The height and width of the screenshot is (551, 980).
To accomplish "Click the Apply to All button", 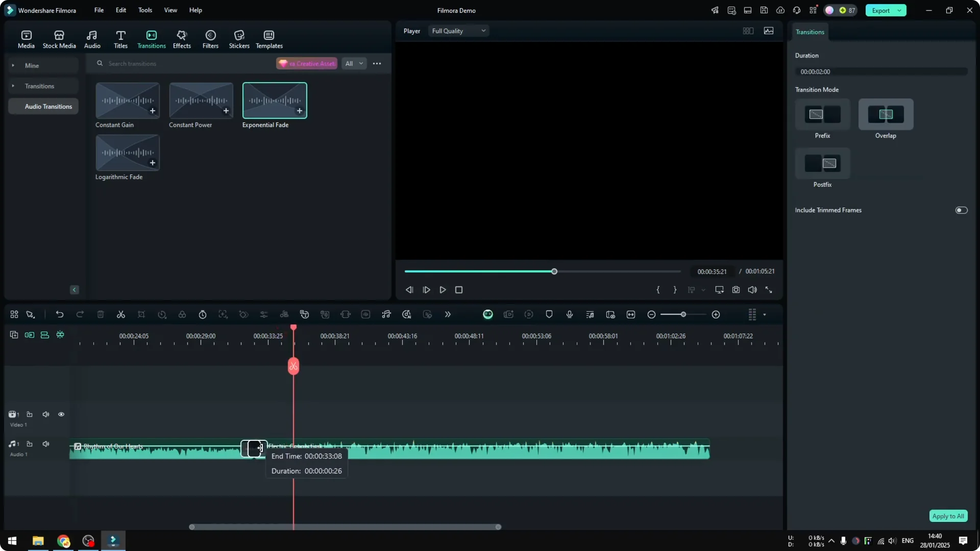I will (x=948, y=516).
